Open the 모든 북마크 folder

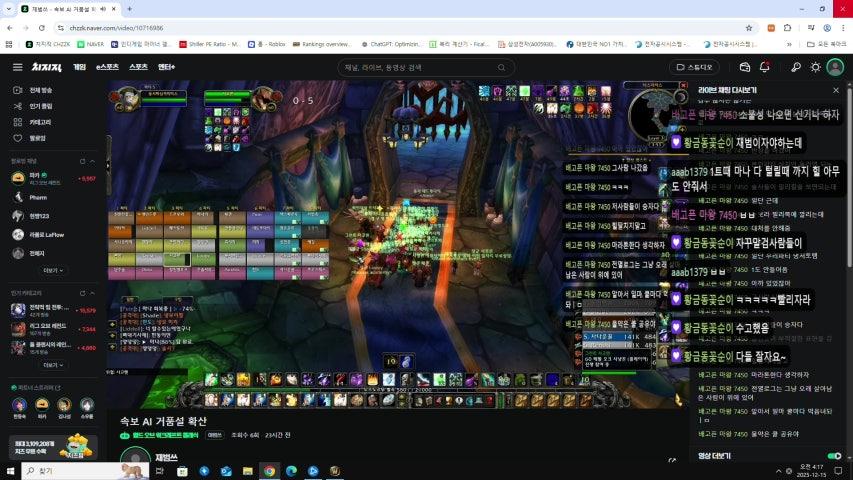pos(826,44)
